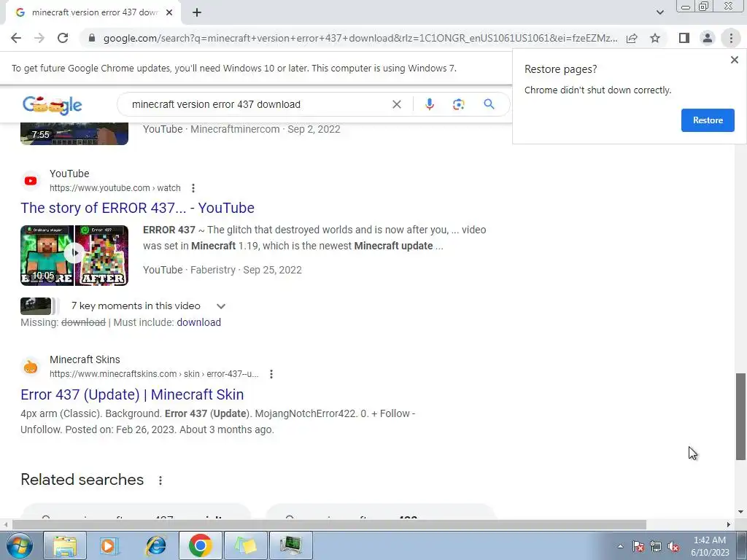Screen dimensions: 747x560
Task: Open Error 437 (Update) Minecraft Skin link
Action: click(132, 394)
